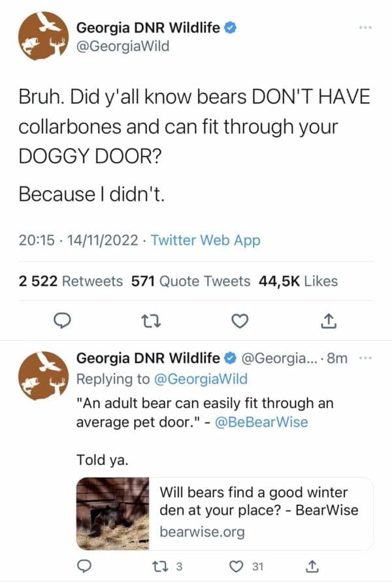Open the bearwise.org link card thumbnail
The height and width of the screenshot is (582, 392).
click(114, 514)
